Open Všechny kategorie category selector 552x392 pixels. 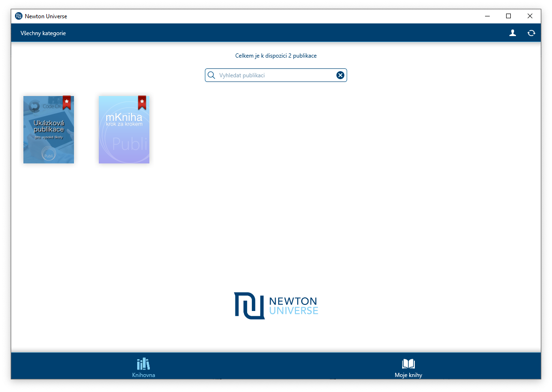click(43, 33)
